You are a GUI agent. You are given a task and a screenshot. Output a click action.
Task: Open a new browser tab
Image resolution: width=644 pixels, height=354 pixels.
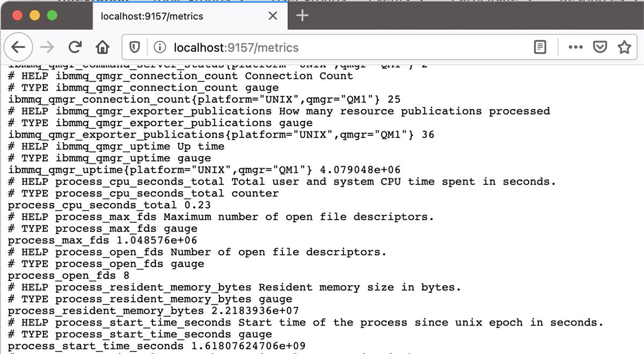click(301, 16)
